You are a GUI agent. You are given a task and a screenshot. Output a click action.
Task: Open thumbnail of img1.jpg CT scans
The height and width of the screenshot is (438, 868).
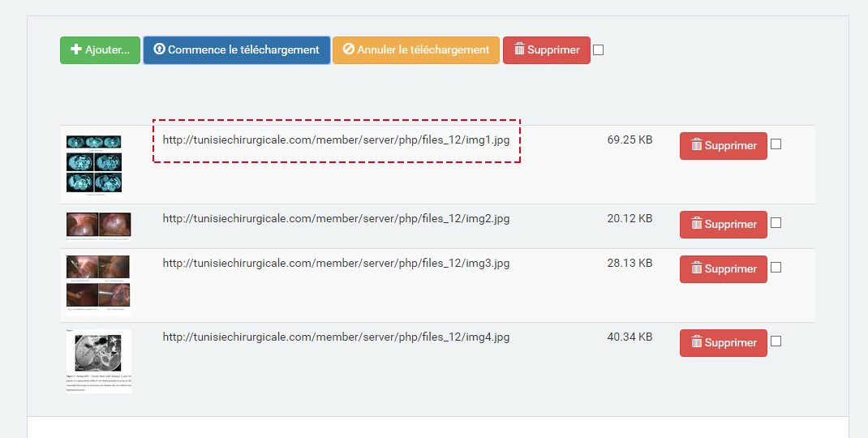pos(94,165)
